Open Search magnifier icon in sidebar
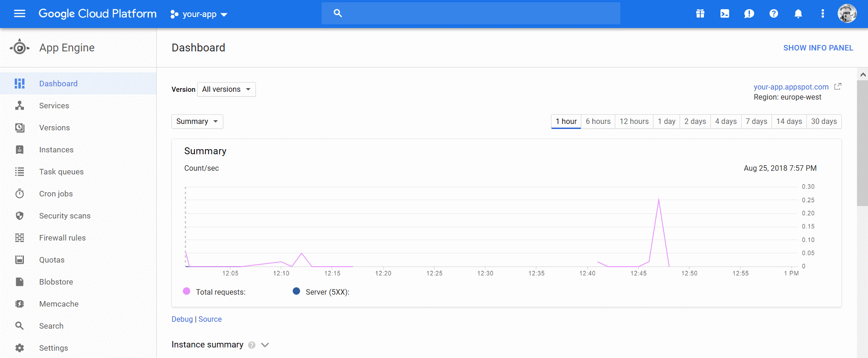The image size is (868, 358). click(x=19, y=326)
